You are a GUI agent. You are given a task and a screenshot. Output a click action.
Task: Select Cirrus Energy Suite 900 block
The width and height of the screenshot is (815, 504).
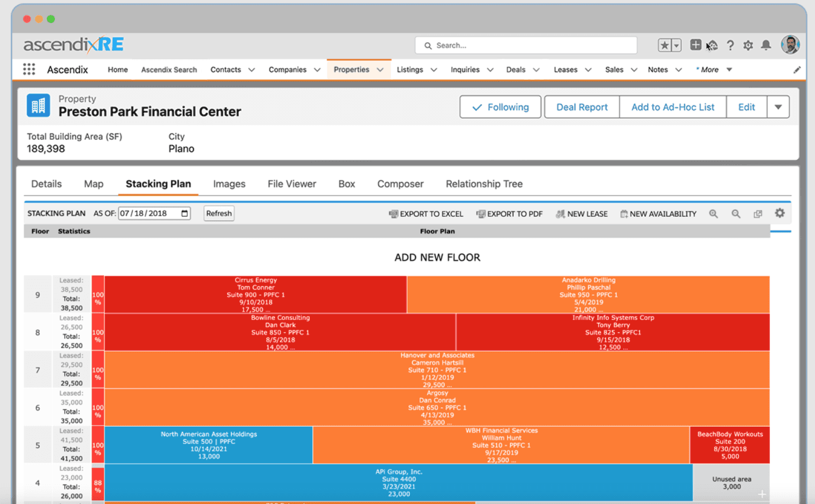(256, 295)
